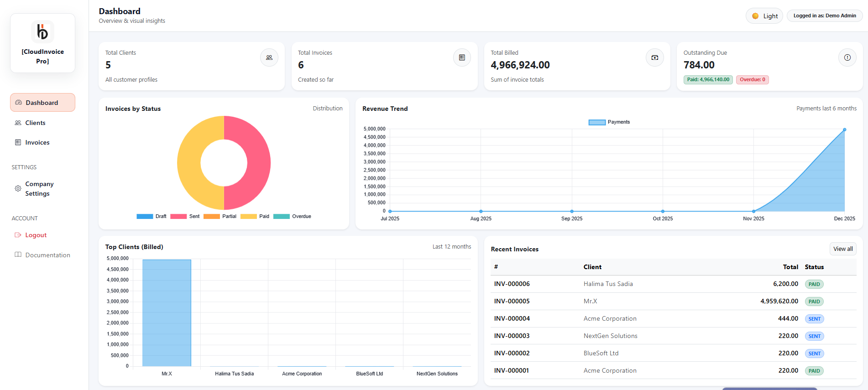Click the sun icon in theme toggle
This screenshot has height=390, width=868.
(x=755, y=16)
